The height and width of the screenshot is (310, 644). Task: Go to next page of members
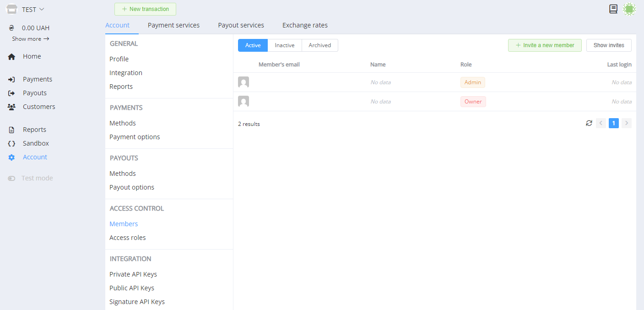point(627,123)
